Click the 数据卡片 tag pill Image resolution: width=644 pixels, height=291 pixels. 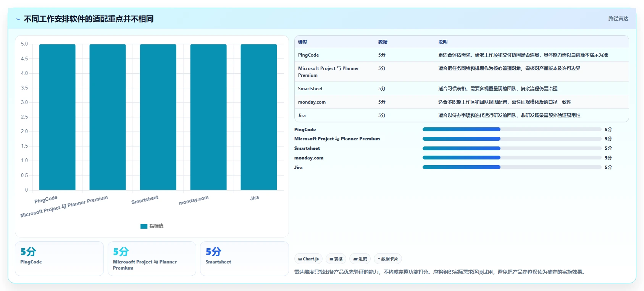pos(388,259)
